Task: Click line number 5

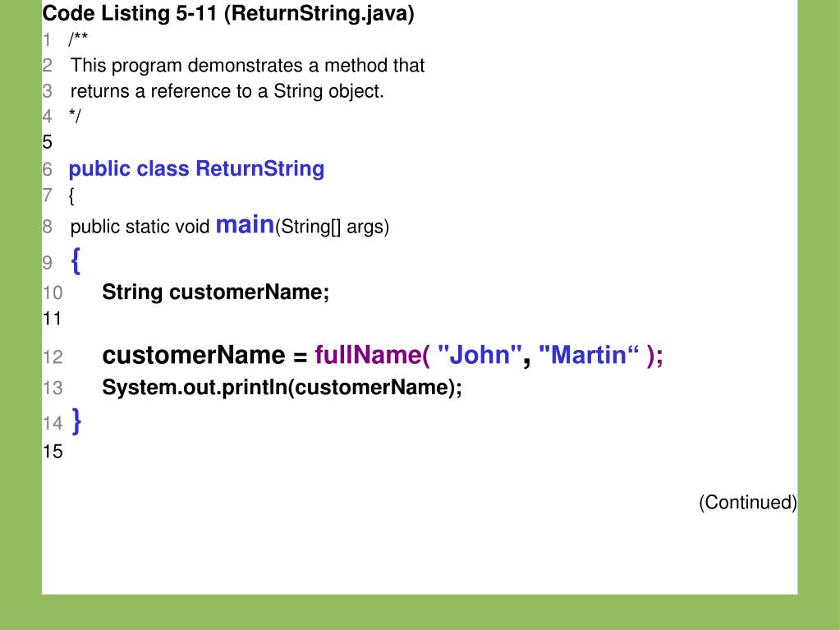Action: 47,142
